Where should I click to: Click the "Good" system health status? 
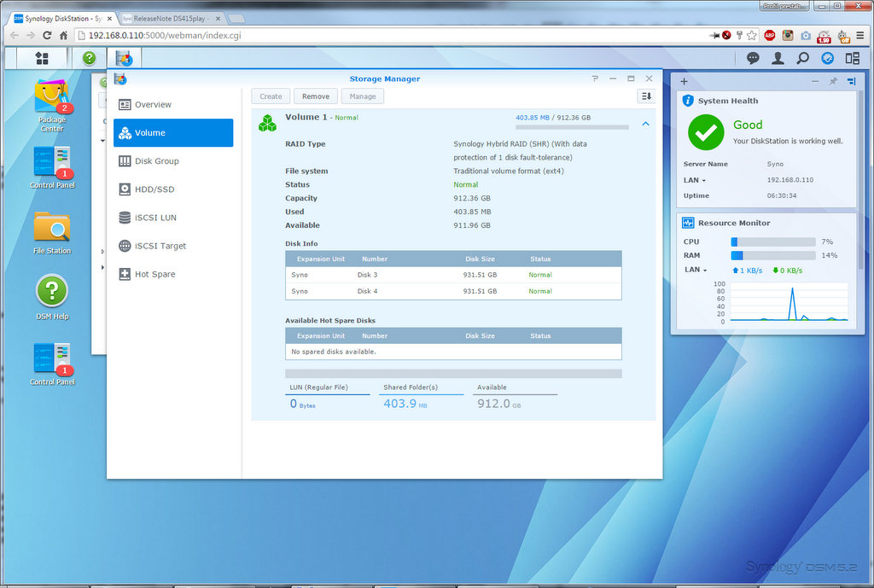pos(748,125)
